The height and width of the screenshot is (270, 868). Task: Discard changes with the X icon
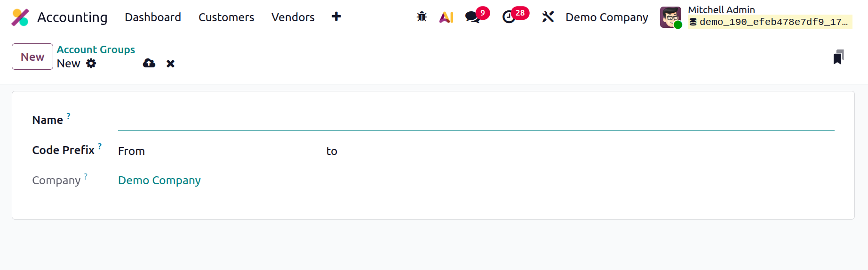point(170,64)
